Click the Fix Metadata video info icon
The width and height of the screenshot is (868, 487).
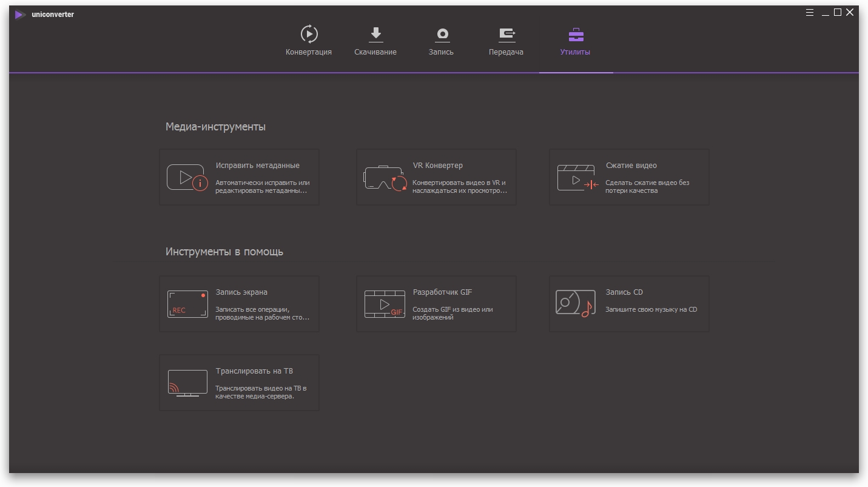(x=187, y=178)
